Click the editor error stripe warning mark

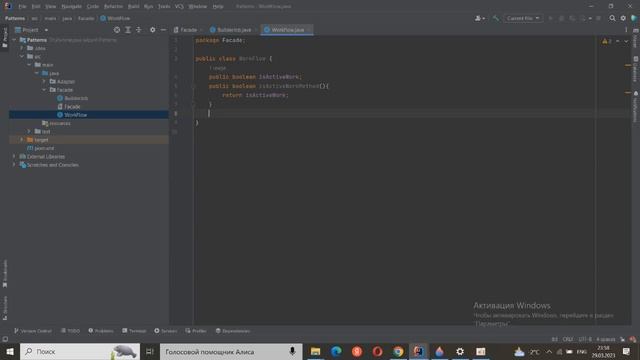pos(628,65)
